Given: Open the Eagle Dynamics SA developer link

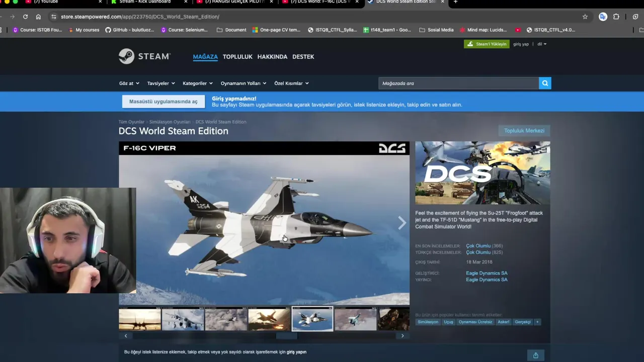Looking at the screenshot, I should tap(487, 273).
